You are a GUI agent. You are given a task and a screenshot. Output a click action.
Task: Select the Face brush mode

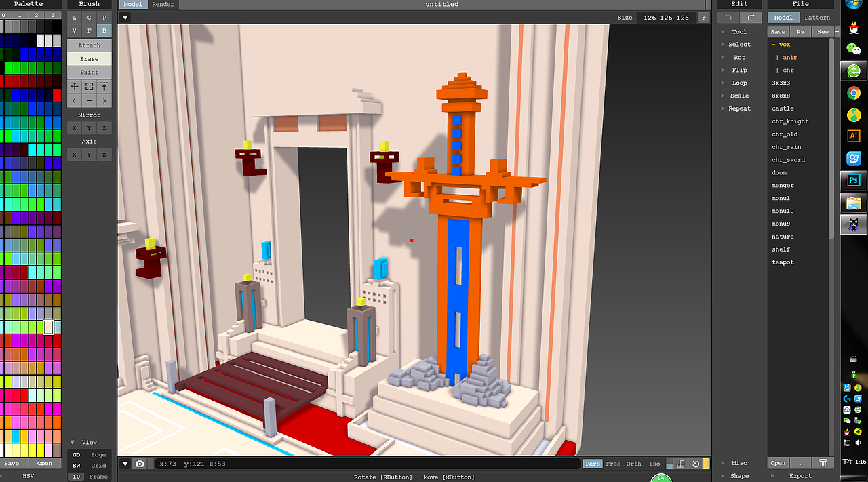[x=89, y=31]
